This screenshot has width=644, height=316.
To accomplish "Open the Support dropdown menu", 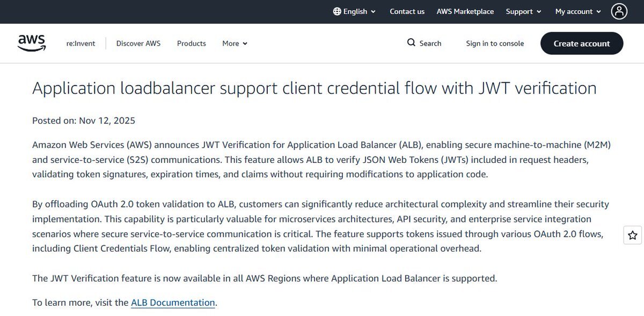I will tap(523, 11).
